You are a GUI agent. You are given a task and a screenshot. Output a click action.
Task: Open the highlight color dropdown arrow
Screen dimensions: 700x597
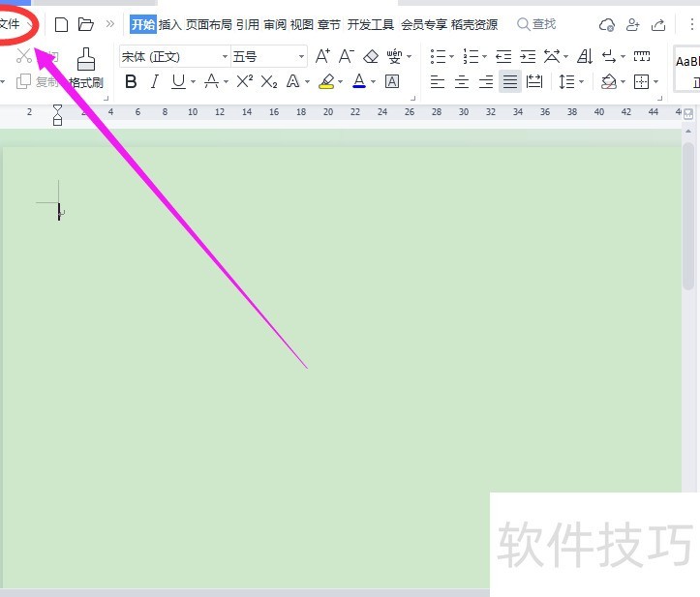click(x=340, y=82)
